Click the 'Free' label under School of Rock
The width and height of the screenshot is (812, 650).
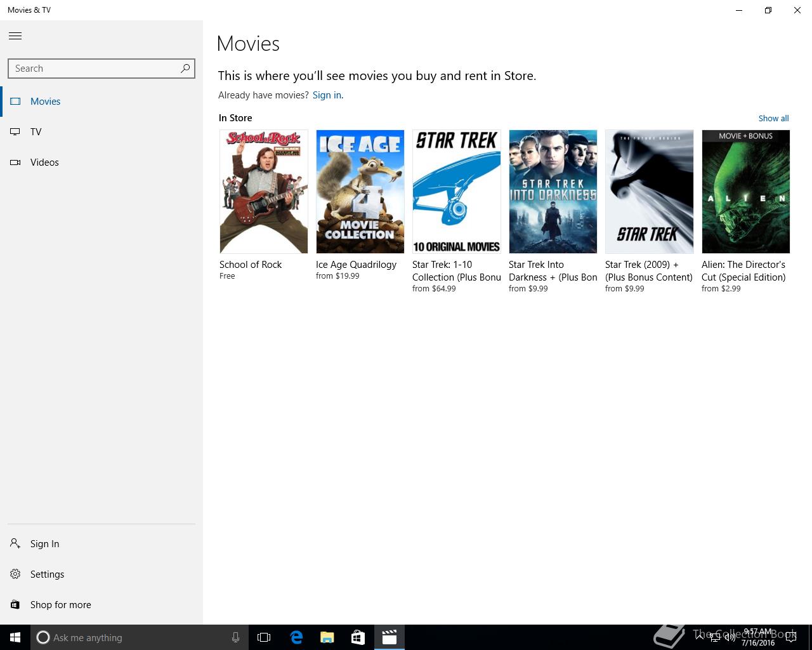coord(227,276)
